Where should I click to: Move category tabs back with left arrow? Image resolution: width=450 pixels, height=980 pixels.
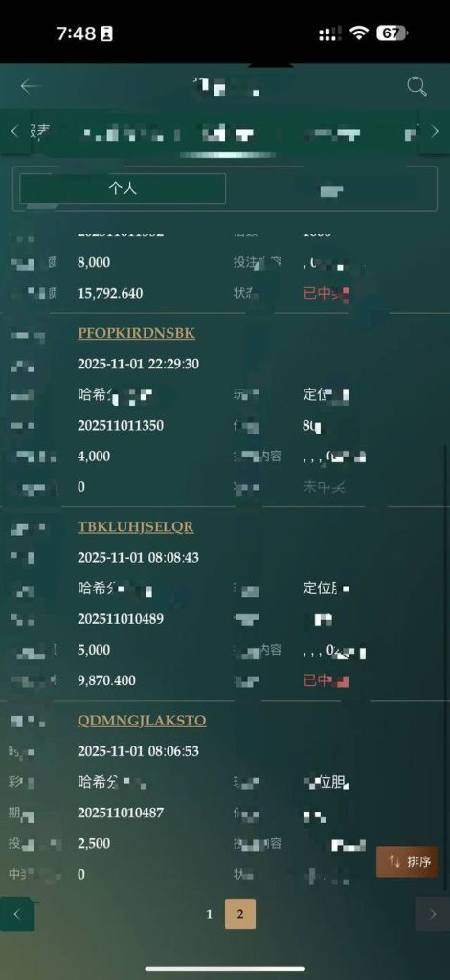(x=15, y=131)
